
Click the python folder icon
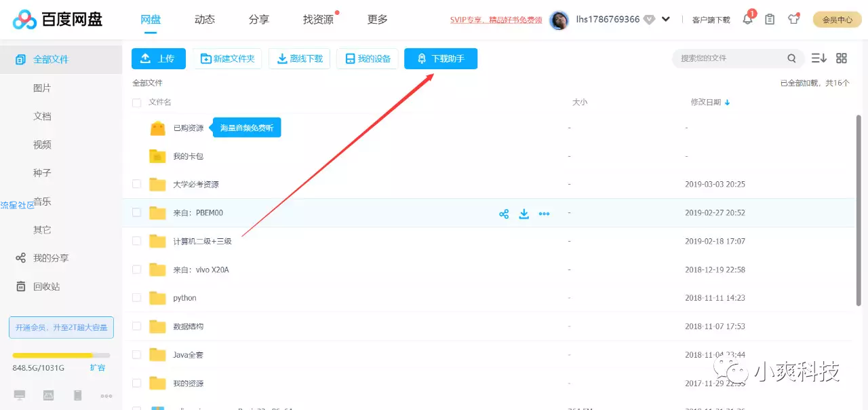point(157,298)
